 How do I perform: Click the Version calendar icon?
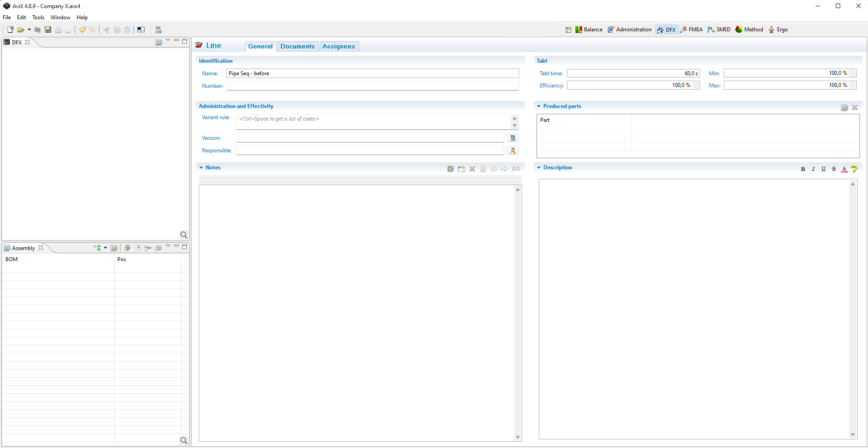click(513, 138)
